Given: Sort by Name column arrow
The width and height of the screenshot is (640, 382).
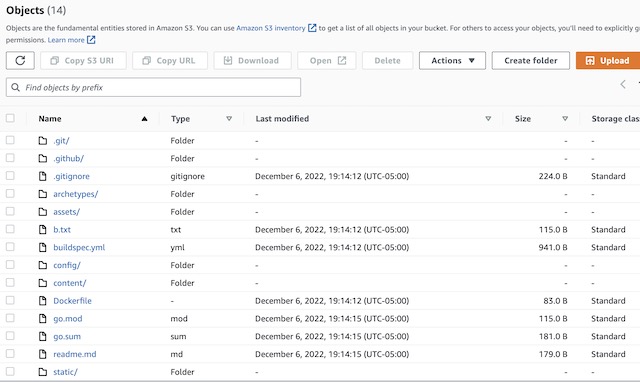Looking at the screenshot, I should (x=144, y=119).
